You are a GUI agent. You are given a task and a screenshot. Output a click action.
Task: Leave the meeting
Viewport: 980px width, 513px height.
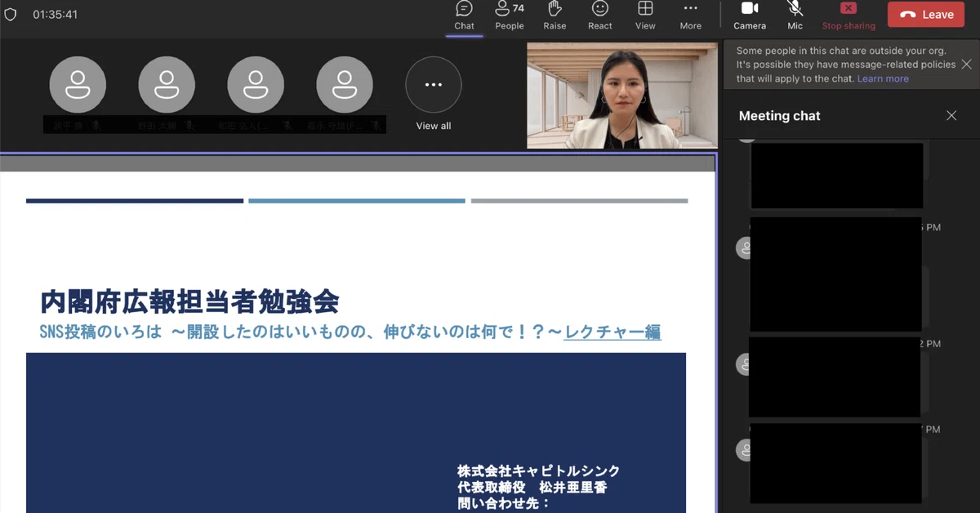[x=926, y=15]
